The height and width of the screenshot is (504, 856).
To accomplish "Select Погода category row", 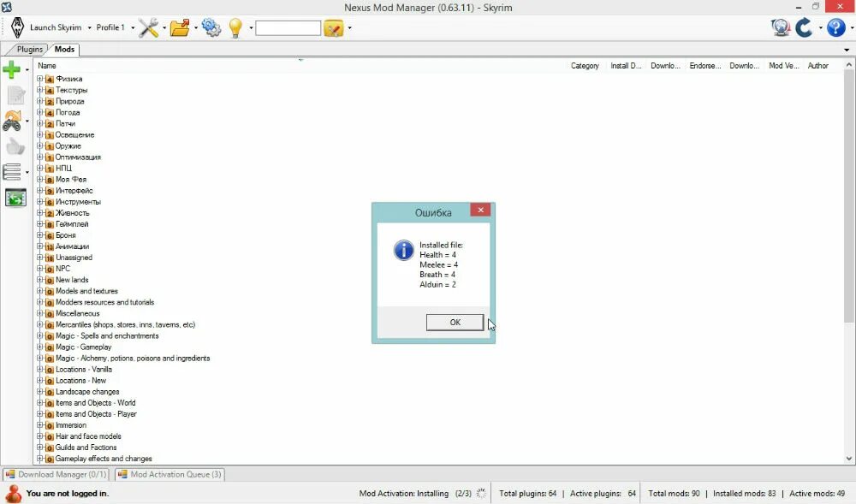I will (68, 112).
